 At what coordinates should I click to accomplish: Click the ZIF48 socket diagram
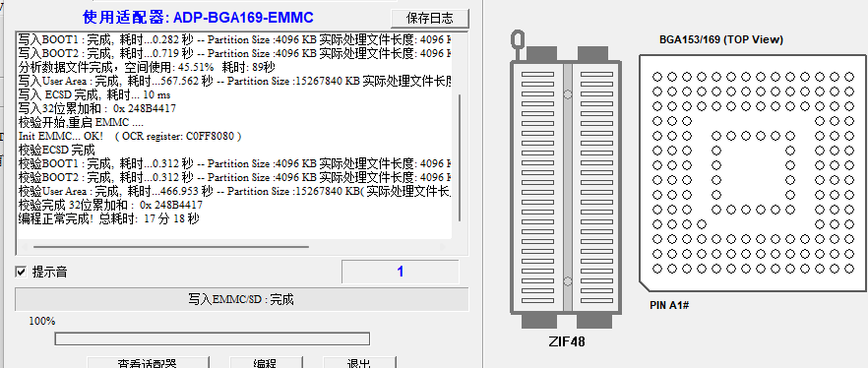pos(565,188)
